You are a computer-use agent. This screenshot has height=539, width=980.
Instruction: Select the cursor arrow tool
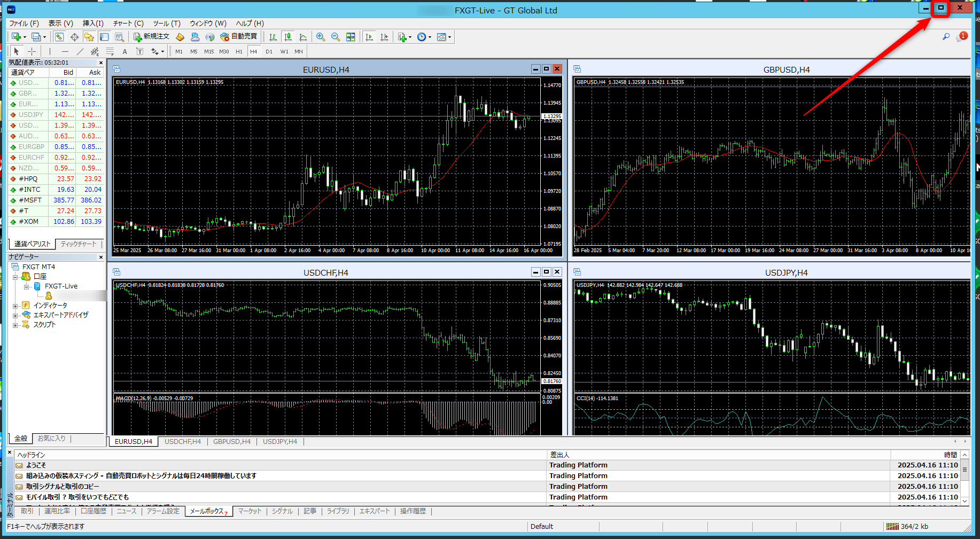click(x=17, y=51)
